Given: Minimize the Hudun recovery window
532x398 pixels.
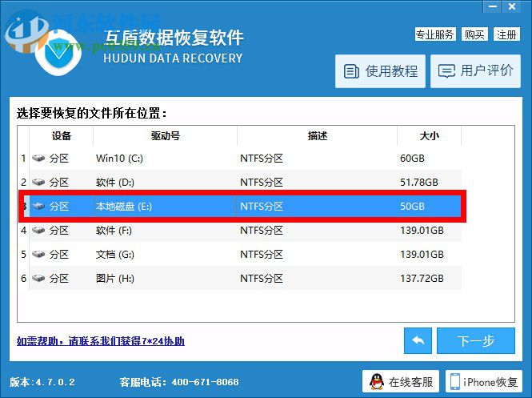Looking at the screenshot, I should pyautogui.click(x=494, y=6).
